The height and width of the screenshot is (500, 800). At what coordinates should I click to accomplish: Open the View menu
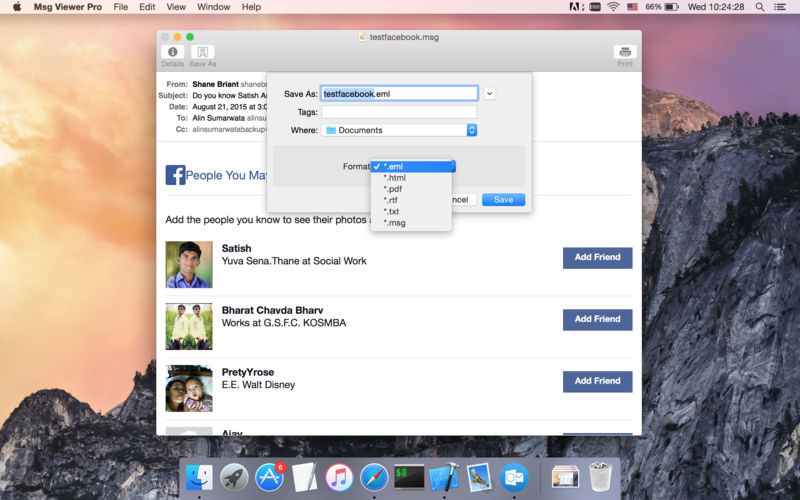(176, 7)
